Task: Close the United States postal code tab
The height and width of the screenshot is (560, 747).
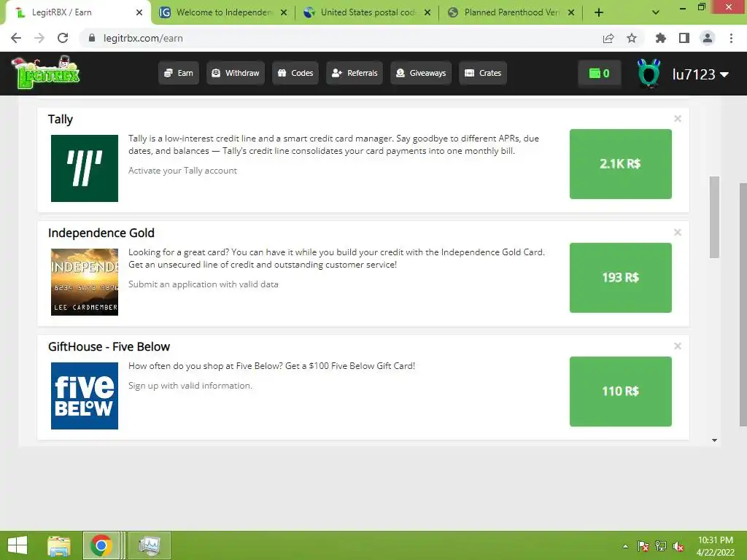Action: tap(427, 12)
